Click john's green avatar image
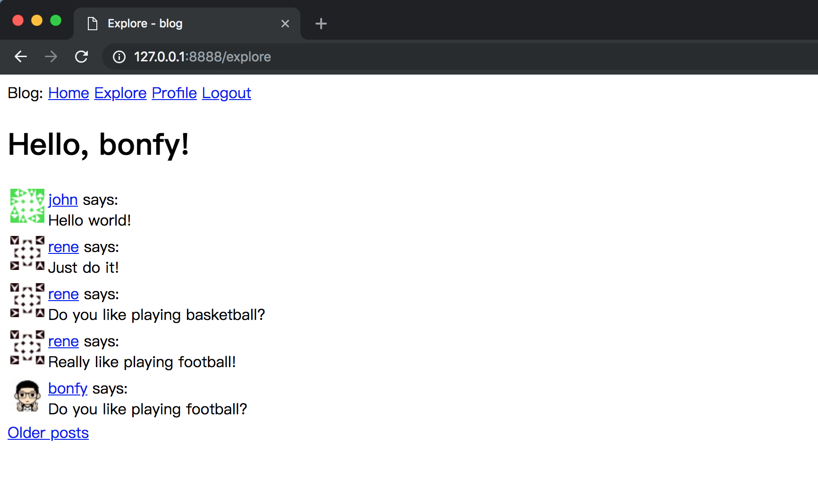Viewport: 818px width, 504px height. click(27, 206)
